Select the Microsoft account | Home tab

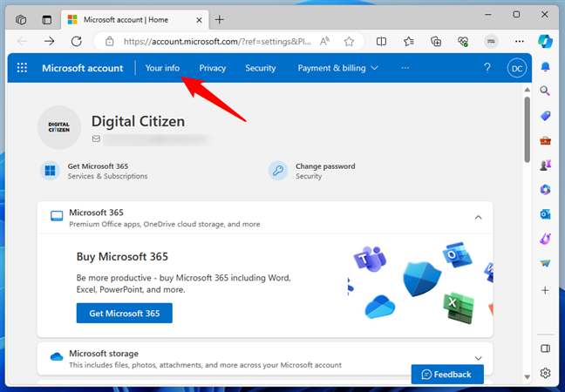(x=135, y=20)
